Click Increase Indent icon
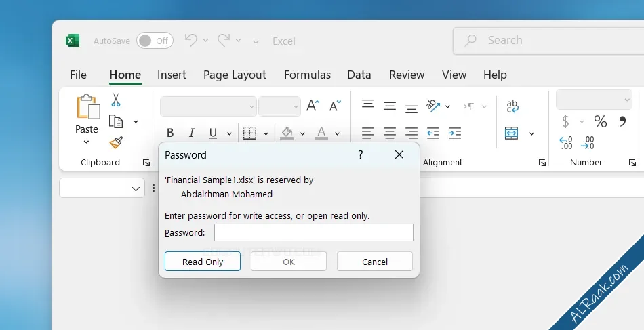The height and width of the screenshot is (330, 644). (455, 133)
